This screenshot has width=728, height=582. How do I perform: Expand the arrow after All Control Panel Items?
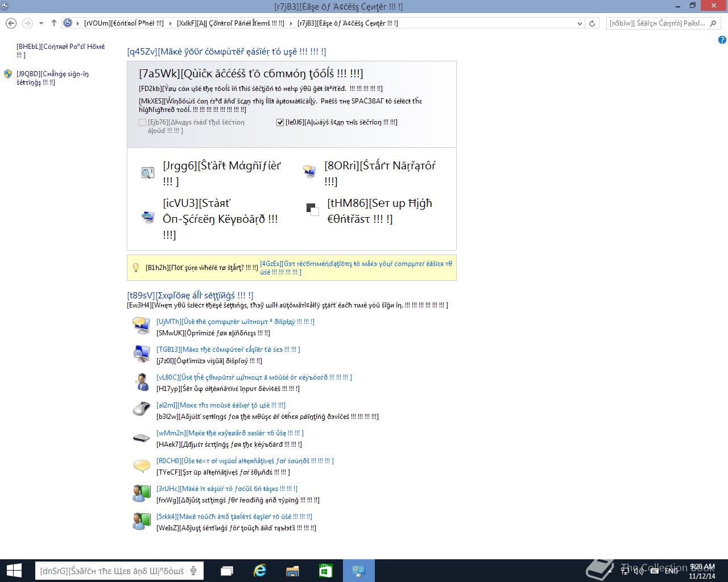pyautogui.click(x=290, y=23)
